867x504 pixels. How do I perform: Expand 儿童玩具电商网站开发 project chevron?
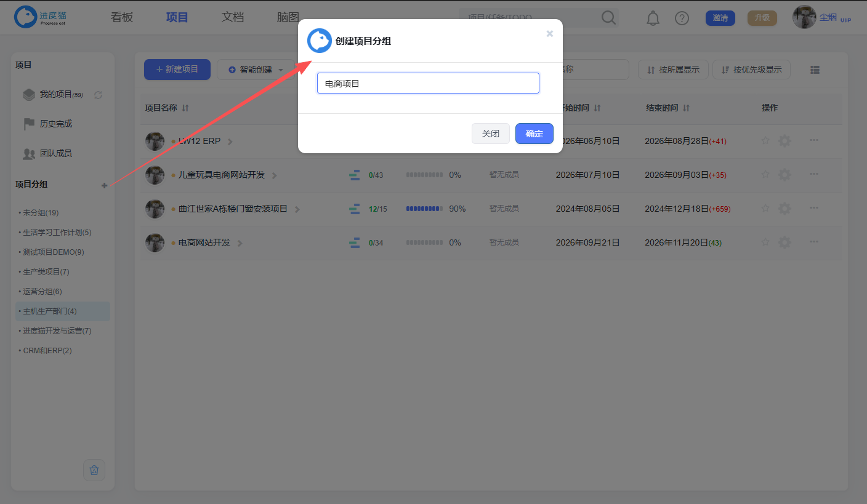[274, 175]
